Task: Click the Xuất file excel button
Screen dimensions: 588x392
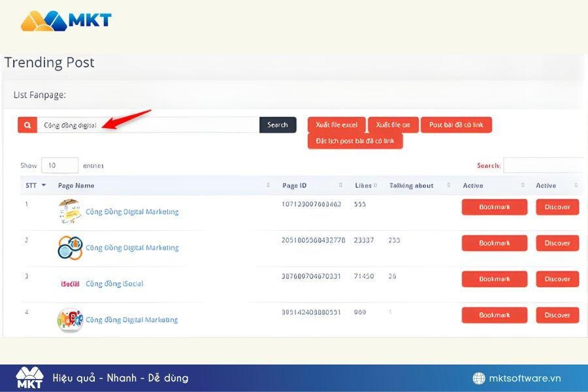Action: pyautogui.click(x=336, y=125)
